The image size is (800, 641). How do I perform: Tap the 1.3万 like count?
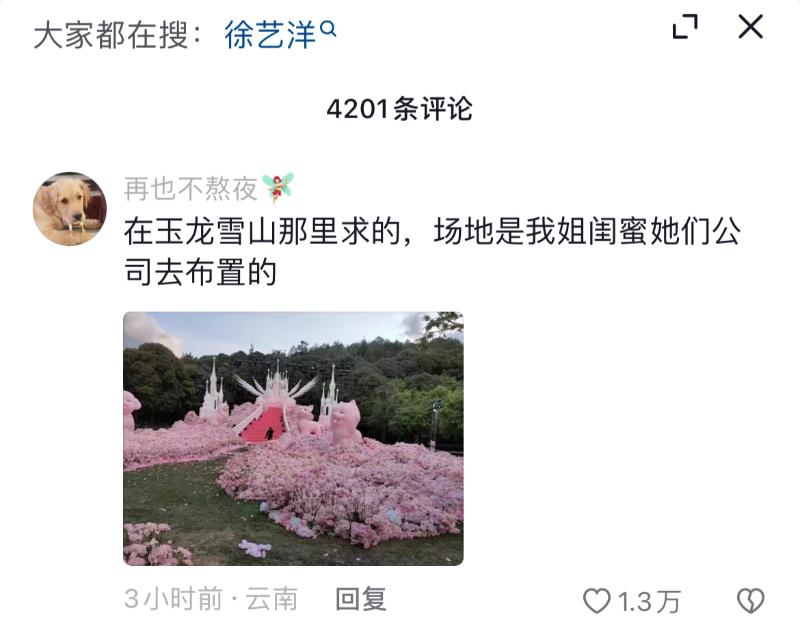649,602
